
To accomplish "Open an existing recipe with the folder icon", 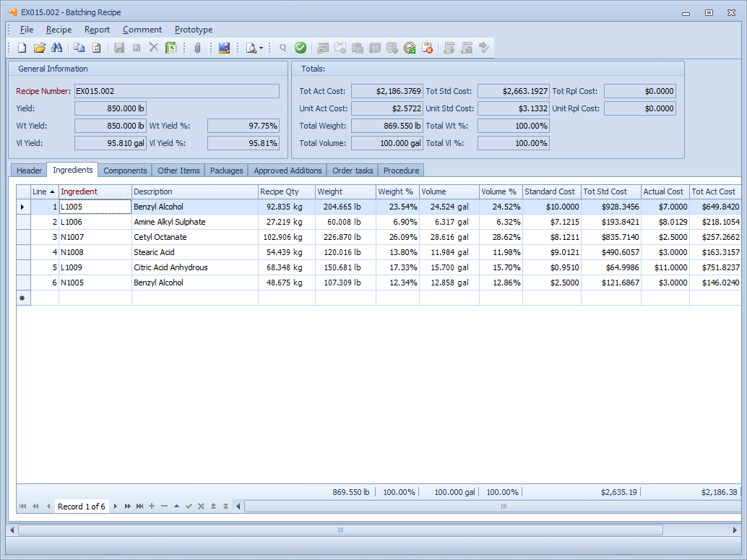I will point(40,48).
